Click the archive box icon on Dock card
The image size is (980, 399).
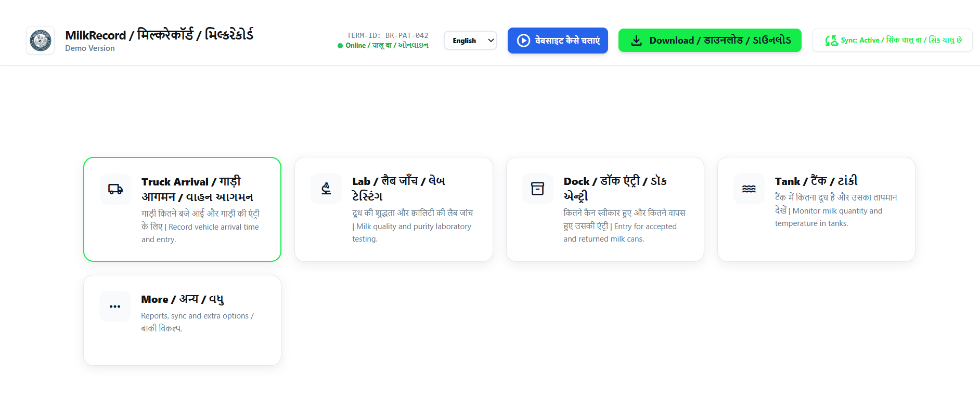[537, 189]
